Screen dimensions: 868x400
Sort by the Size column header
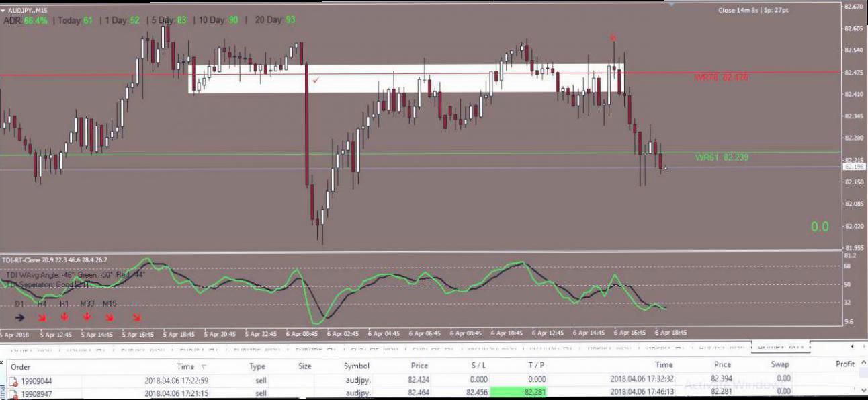tap(305, 366)
